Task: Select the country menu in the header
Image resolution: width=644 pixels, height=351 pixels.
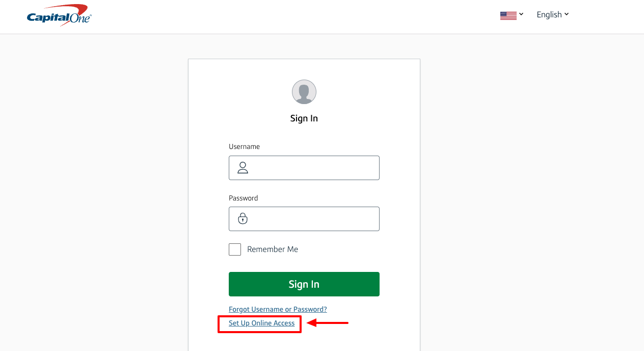Action: 512,14
